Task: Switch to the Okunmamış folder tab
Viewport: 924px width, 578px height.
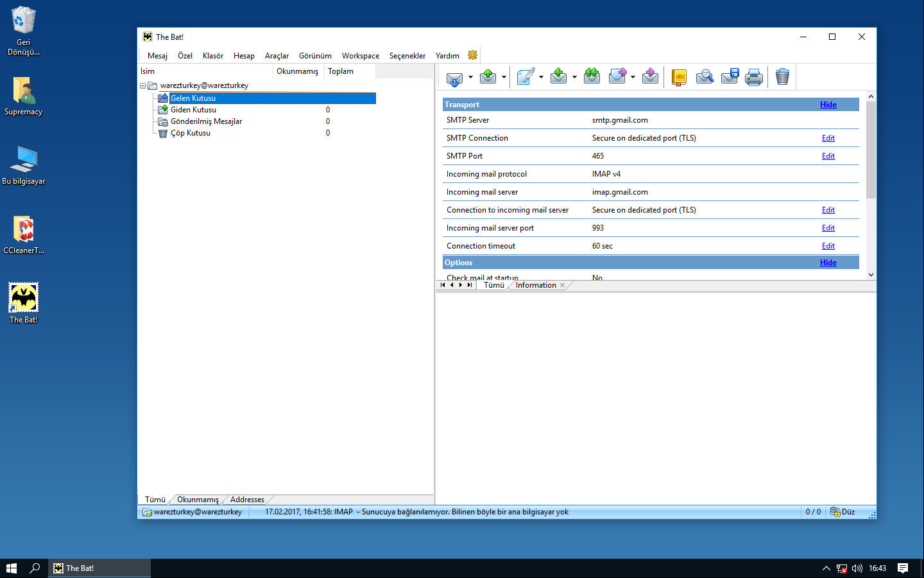Action: point(198,500)
